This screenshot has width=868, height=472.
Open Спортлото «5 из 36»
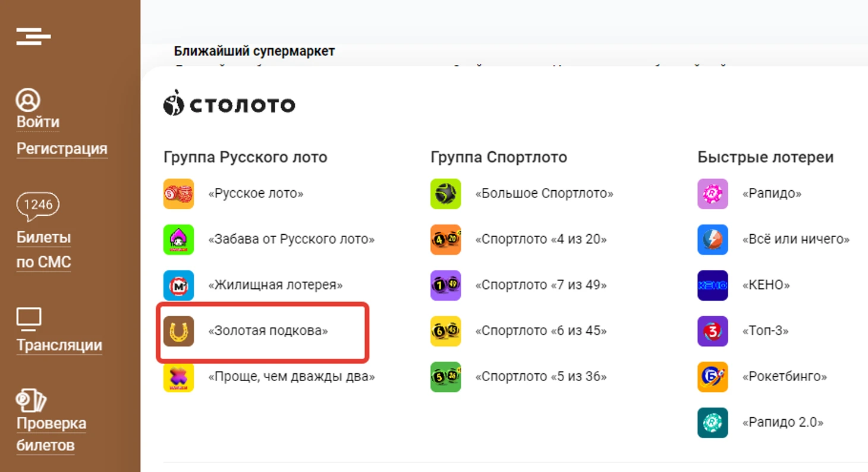pyautogui.click(x=541, y=377)
